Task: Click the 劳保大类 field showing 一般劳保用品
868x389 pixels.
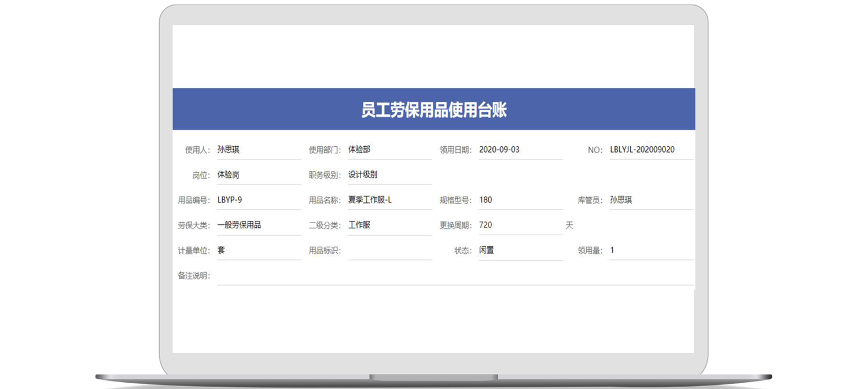Action: click(x=259, y=225)
